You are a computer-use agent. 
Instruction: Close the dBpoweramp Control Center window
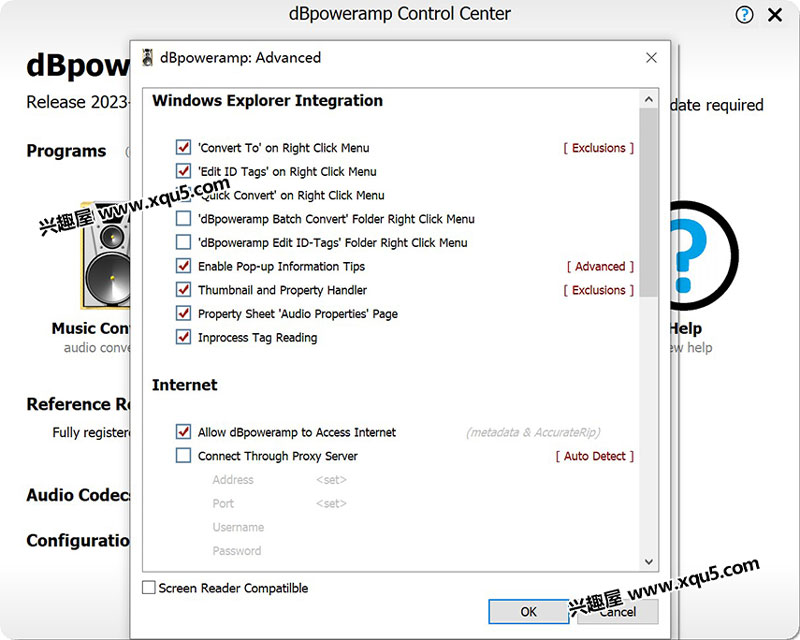[x=774, y=15]
